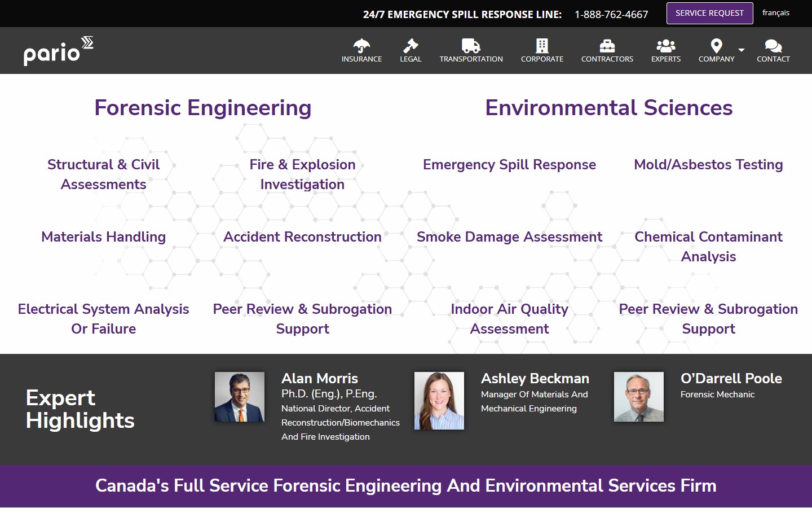Screen dimensions: 812x508
Task: Click the Insurance umbrella icon
Action: click(361, 46)
